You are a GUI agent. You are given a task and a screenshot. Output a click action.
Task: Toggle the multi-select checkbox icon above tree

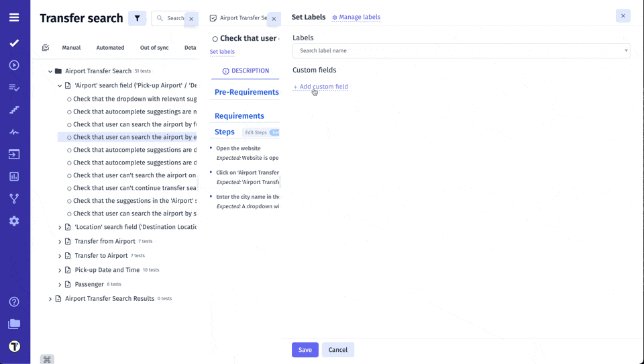click(x=46, y=48)
